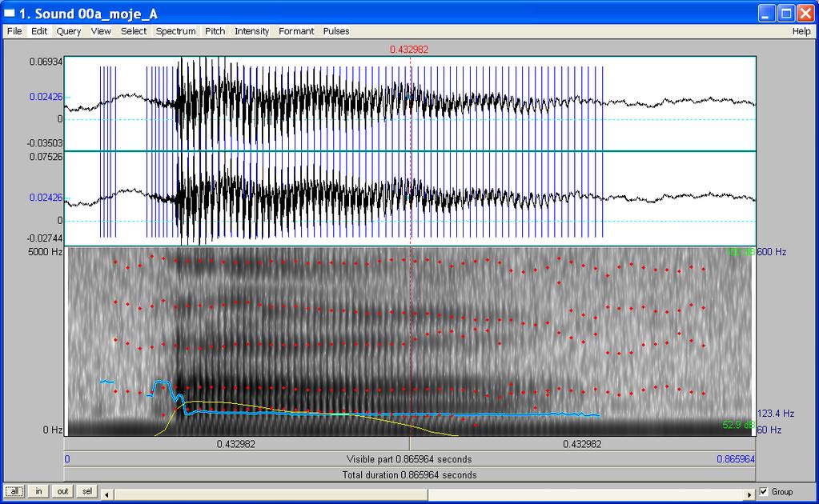The height and width of the screenshot is (504, 819).
Task: Click the left 0.432982 playback segment
Action: click(236, 444)
